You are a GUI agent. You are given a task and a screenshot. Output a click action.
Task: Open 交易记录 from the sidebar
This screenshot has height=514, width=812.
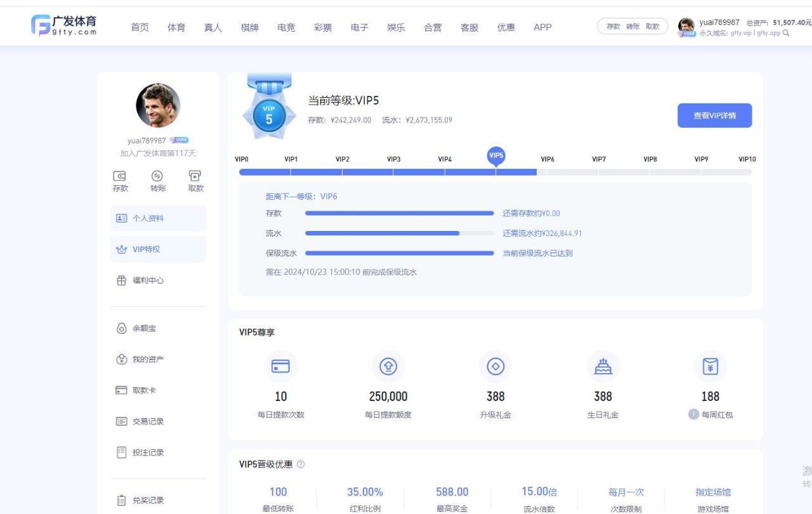(x=147, y=421)
